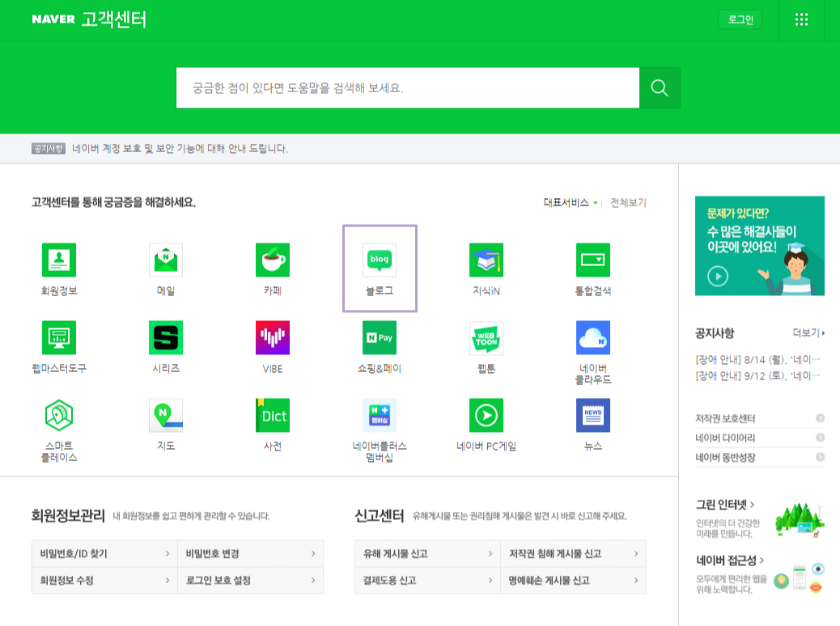Open the 문제가 있다면 problem-solver banner
The width and height of the screenshot is (840, 626).
click(760, 246)
